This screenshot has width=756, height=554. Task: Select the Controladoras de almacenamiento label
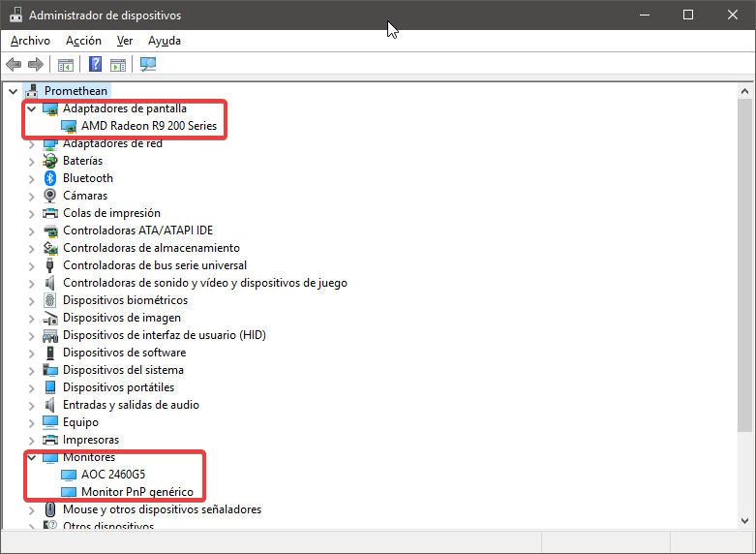pos(151,248)
